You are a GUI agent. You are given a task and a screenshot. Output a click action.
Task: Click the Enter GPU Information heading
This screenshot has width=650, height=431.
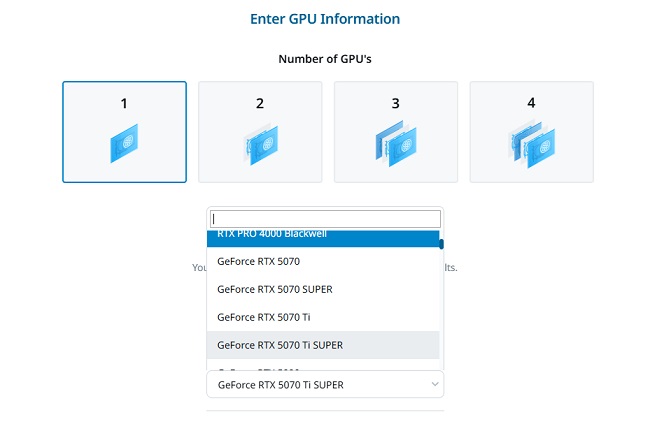[325, 19]
